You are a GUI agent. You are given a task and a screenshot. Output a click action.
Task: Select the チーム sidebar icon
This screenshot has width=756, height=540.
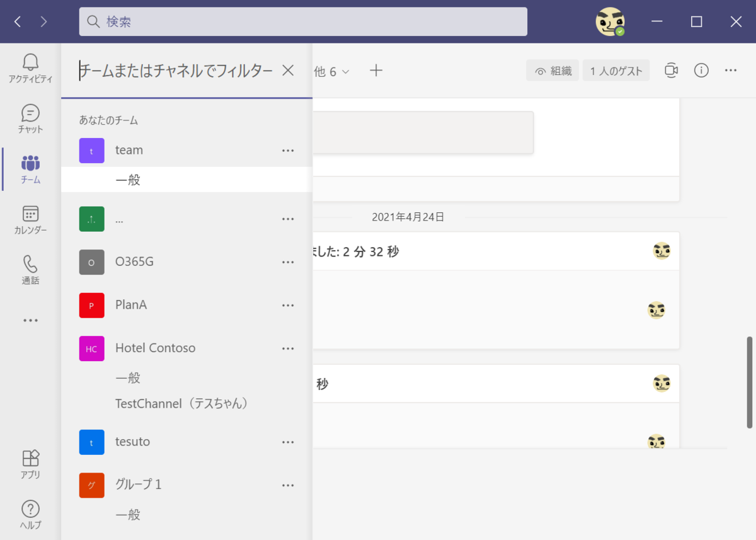[x=30, y=169]
